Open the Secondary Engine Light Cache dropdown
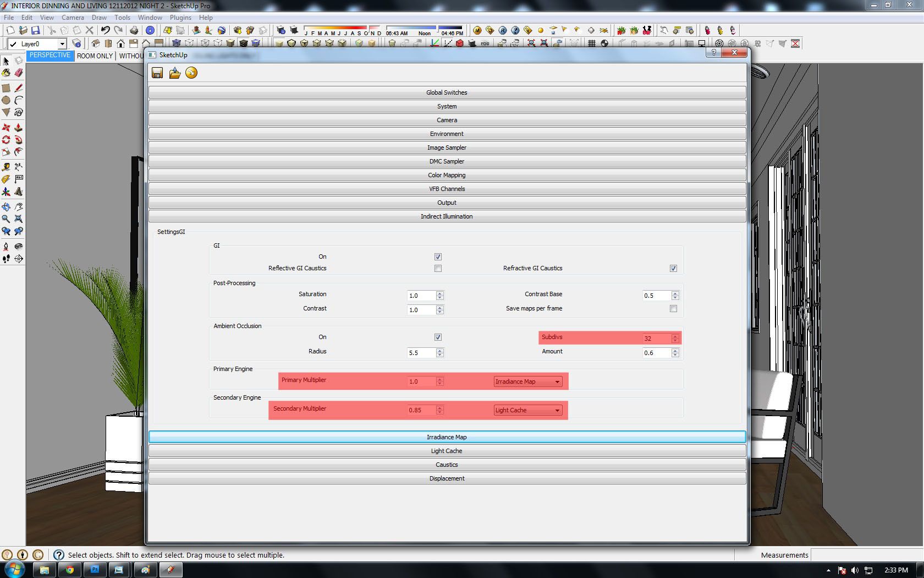This screenshot has height=578, width=924. click(x=528, y=410)
